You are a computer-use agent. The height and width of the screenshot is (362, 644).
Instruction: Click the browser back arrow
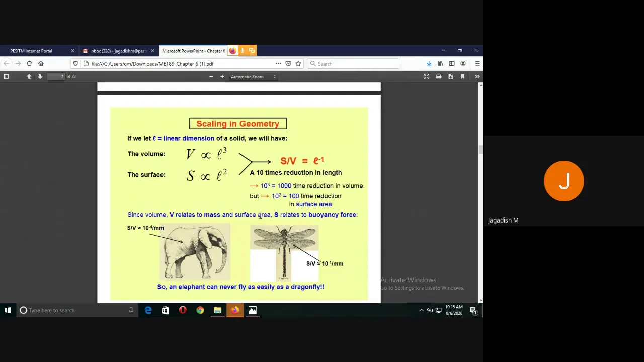click(x=6, y=64)
